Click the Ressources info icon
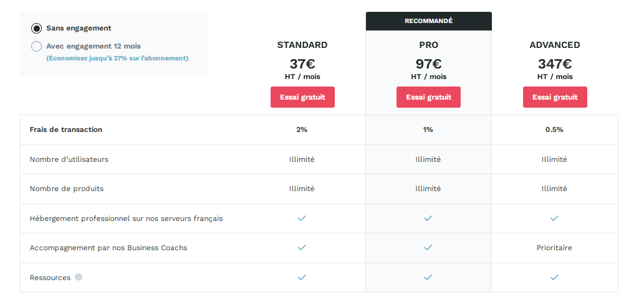The width and height of the screenshot is (644, 305). click(x=79, y=277)
